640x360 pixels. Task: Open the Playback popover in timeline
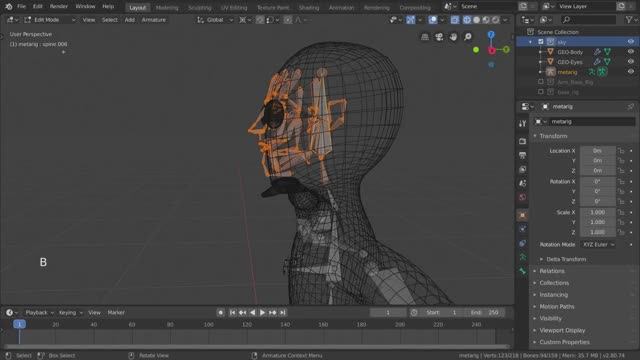click(39, 313)
